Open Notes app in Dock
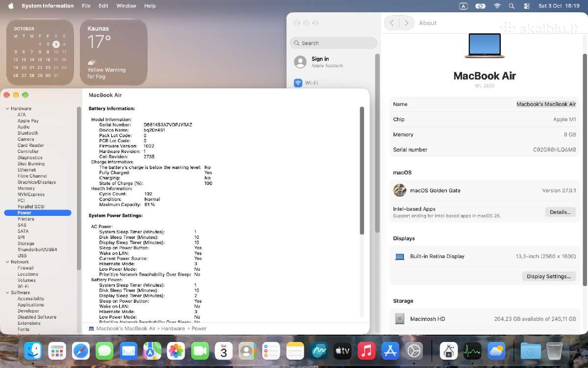The width and height of the screenshot is (588, 368). [x=295, y=351]
